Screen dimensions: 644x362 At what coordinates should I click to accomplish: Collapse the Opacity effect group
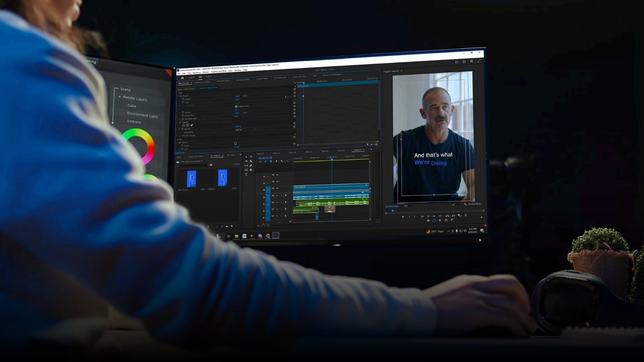(178, 122)
